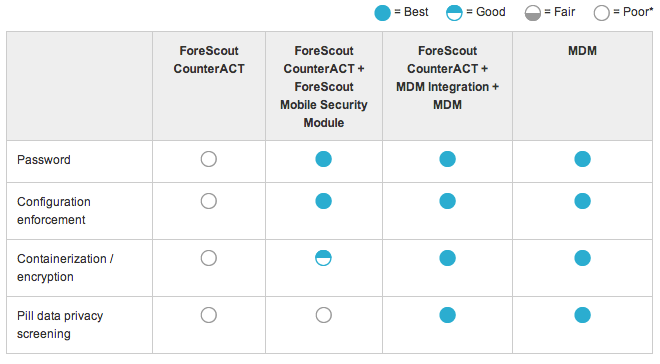Click half-filled Containerization circle for Mobile Security Module
This screenshot has height=364, width=660.
pos(323,258)
